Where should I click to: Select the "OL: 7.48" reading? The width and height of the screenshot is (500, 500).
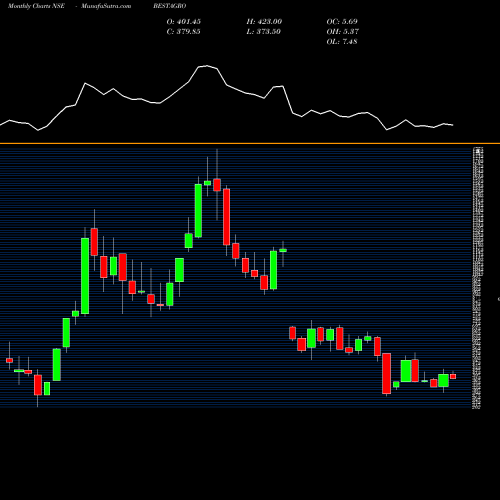(x=342, y=42)
